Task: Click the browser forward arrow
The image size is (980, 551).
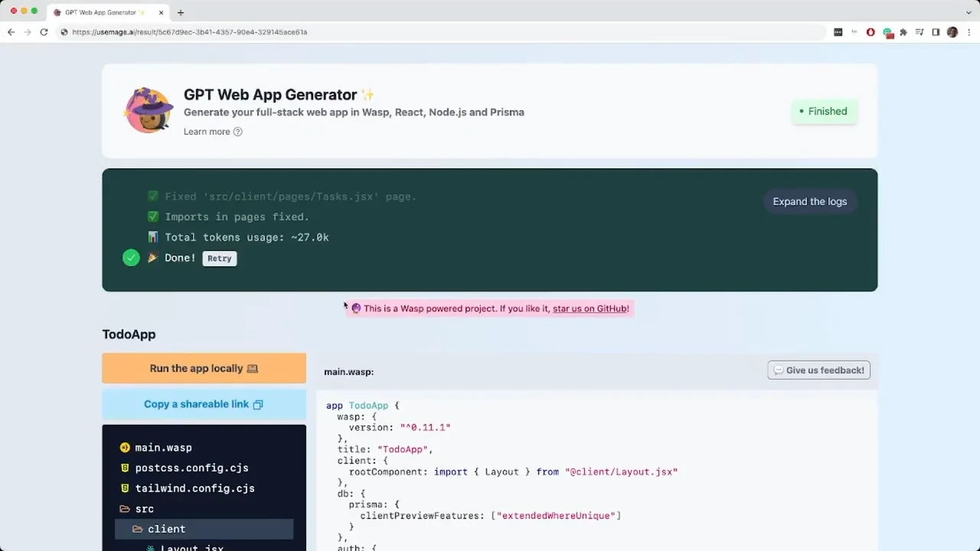Action: 28,32
